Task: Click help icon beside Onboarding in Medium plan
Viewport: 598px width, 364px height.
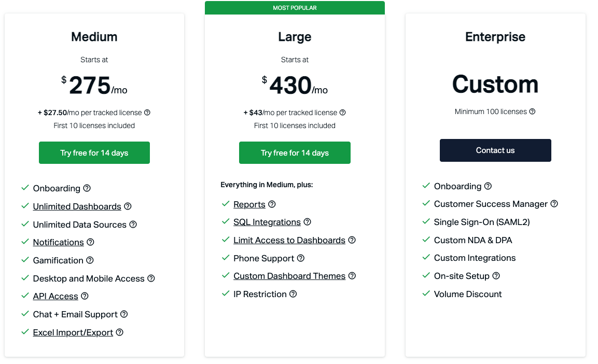Action: point(86,188)
